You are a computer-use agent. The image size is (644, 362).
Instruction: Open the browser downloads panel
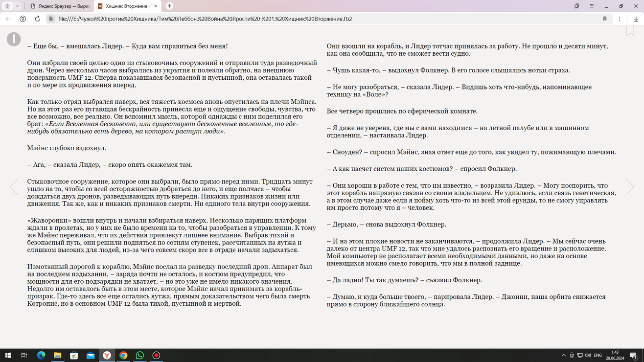pyautogui.click(x=636, y=19)
